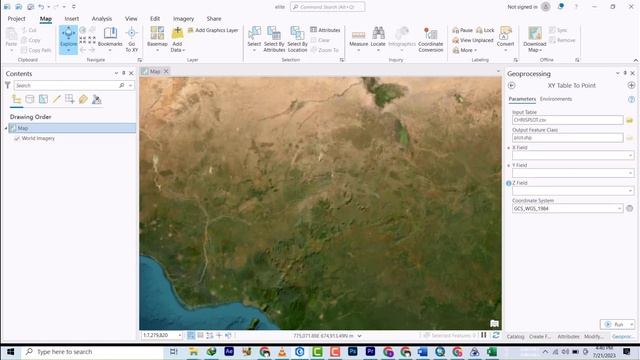Lock labels in Labeling group
This screenshot has height=360, width=640.
(x=485, y=30)
